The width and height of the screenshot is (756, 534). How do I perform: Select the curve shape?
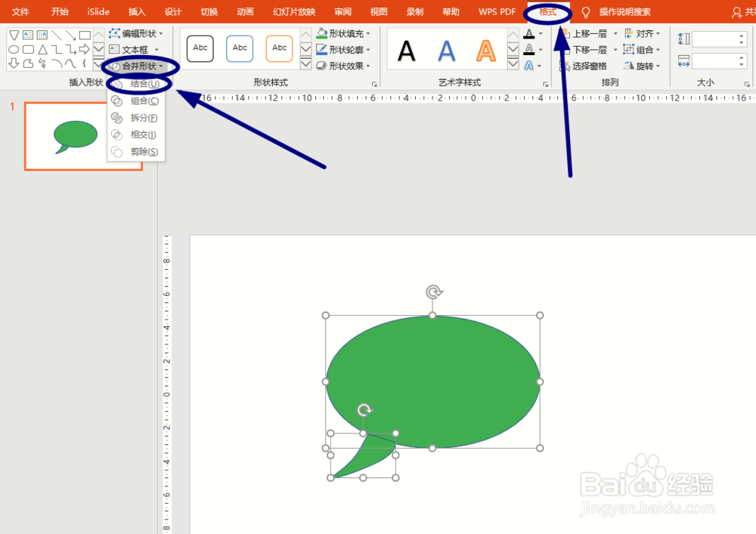click(x=71, y=63)
